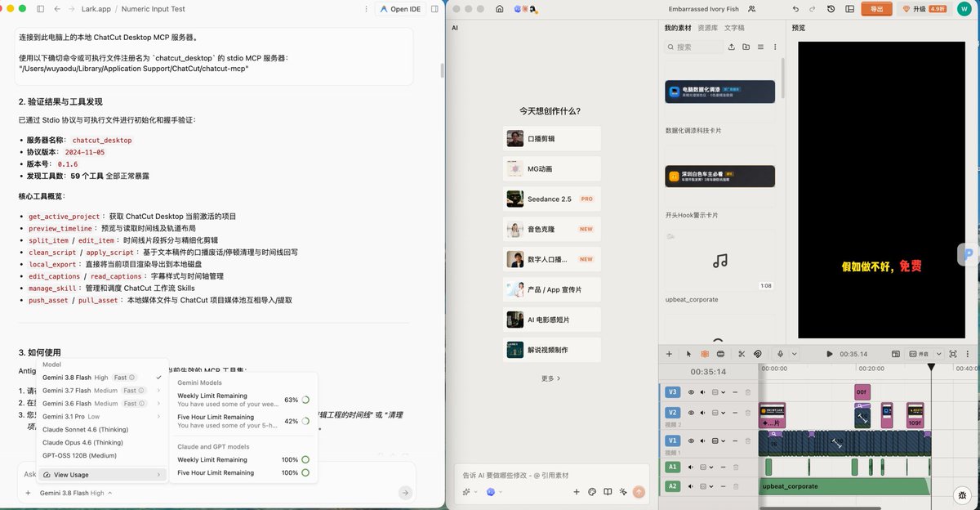Click the bug report icon

click(962, 495)
